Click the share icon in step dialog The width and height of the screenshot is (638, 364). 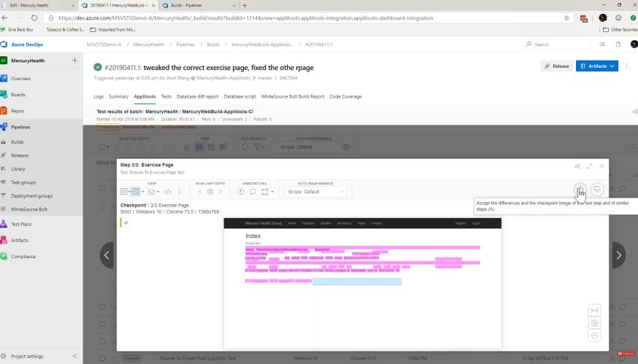point(577,166)
